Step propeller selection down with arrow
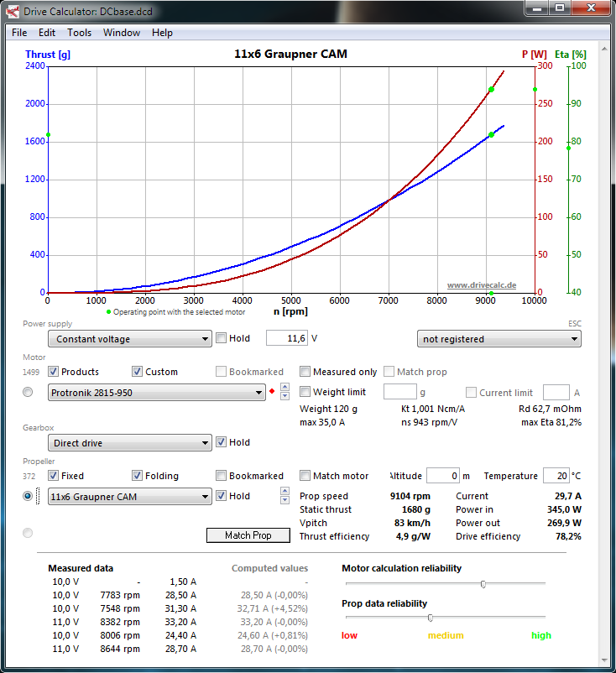Screen dimensions: 616x673 pos(285,500)
